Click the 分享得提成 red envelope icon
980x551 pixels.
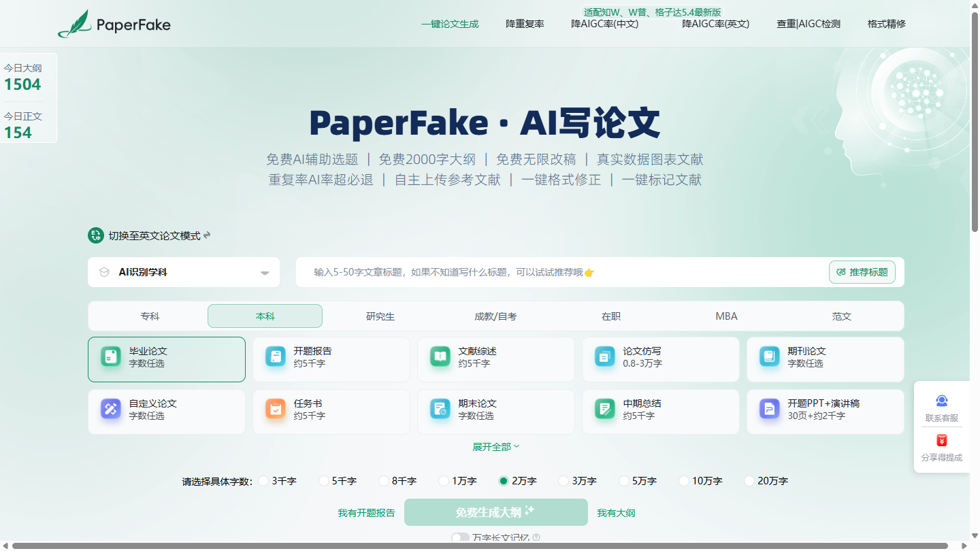[942, 440]
